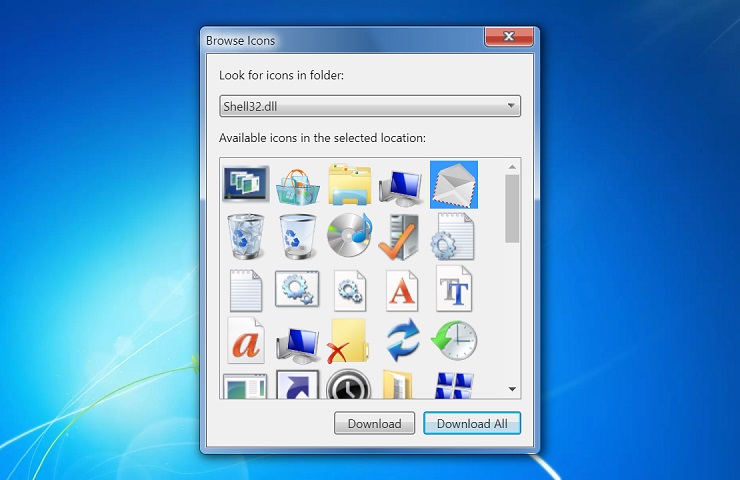This screenshot has width=740, height=480.
Task: Pick the framed window with gears icon
Action: (297, 289)
